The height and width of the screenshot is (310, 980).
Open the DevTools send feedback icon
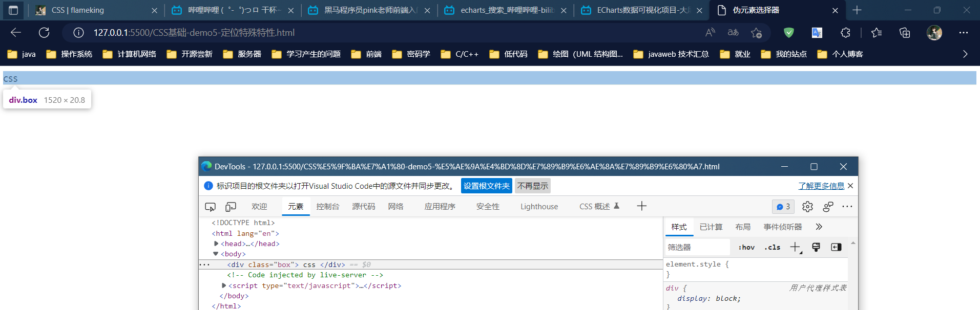point(828,207)
